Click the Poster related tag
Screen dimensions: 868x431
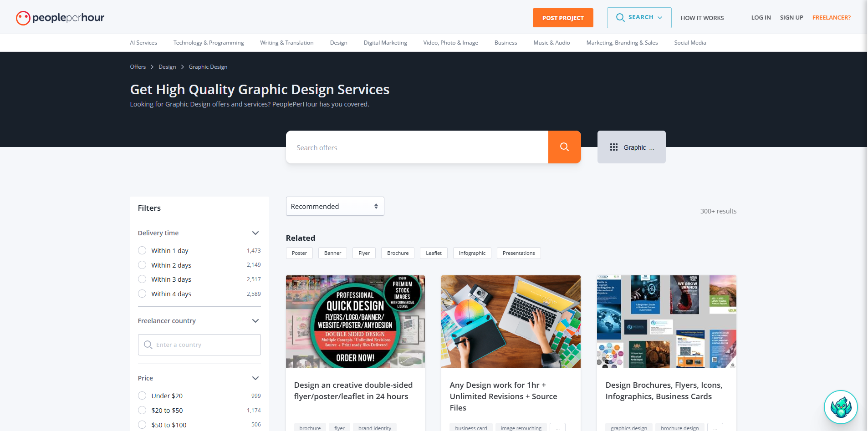[x=299, y=253]
